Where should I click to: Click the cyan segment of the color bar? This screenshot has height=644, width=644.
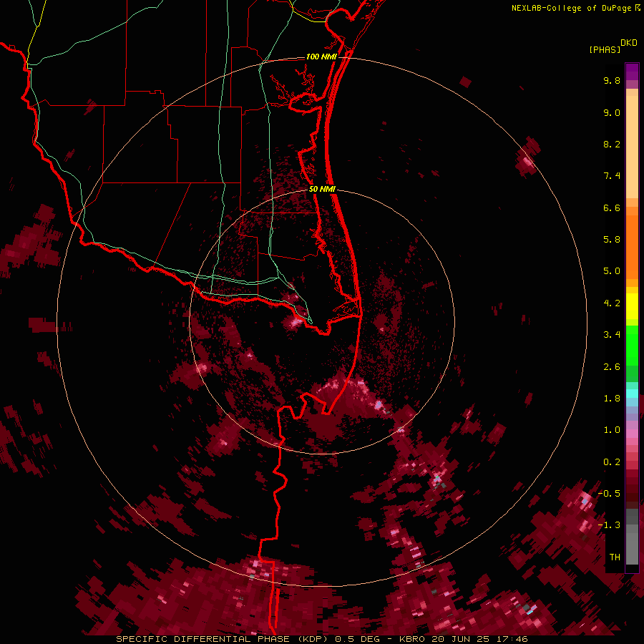point(632,394)
